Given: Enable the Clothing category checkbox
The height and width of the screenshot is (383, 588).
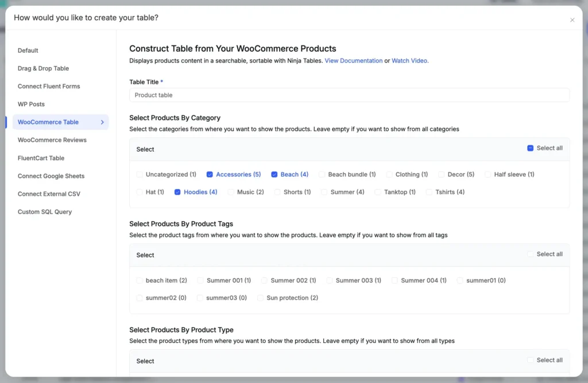Looking at the screenshot, I should pyautogui.click(x=389, y=174).
